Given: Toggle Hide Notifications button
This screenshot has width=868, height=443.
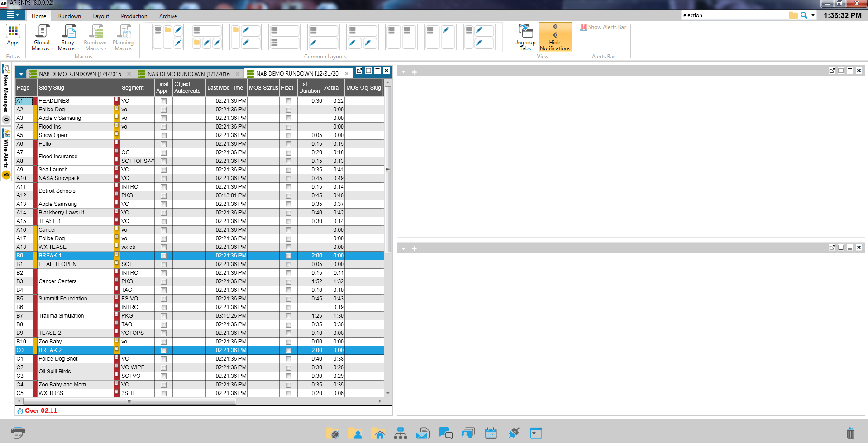Looking at the screenshot, I should coord(555,37).
